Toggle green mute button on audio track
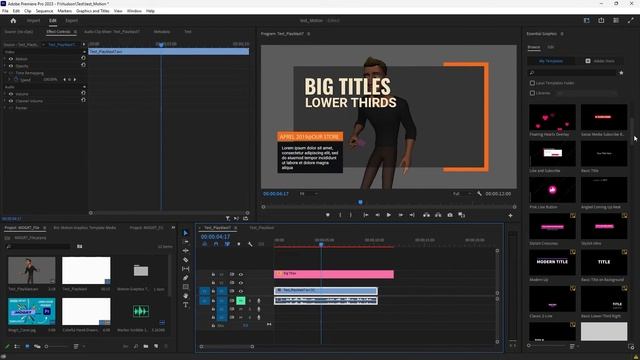640x360 pixels. tap(241, 301)
